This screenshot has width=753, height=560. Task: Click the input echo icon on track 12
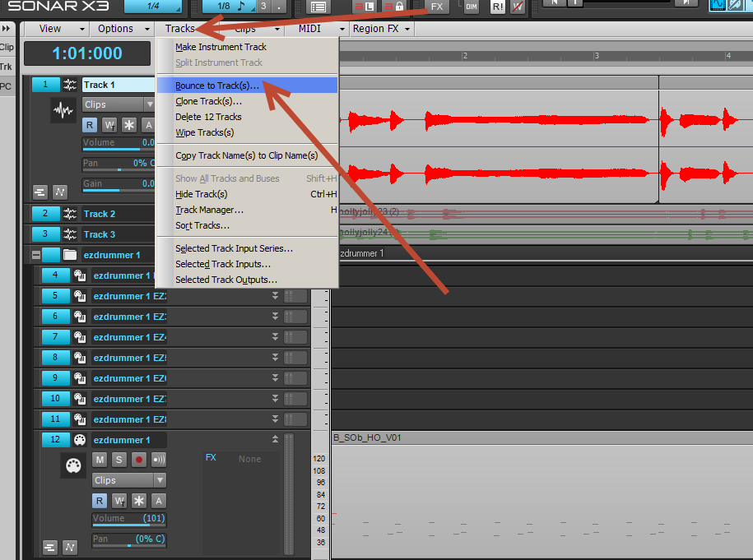[x=159, y=460]
